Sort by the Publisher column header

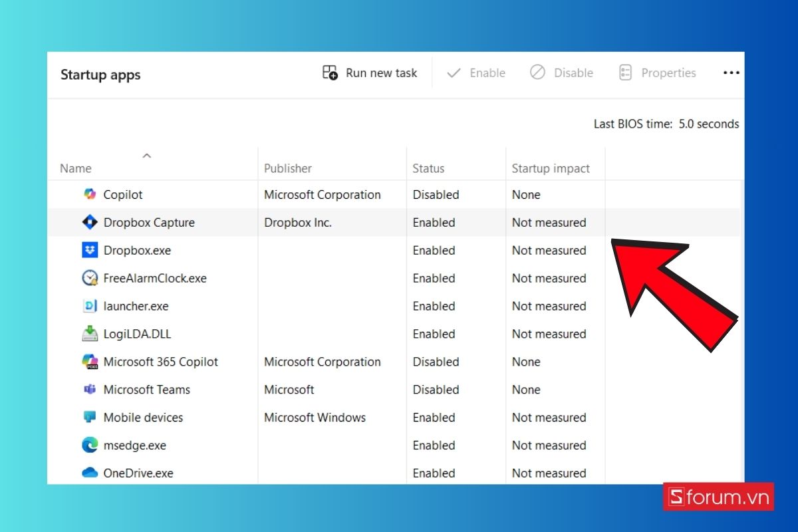(288, 169)
